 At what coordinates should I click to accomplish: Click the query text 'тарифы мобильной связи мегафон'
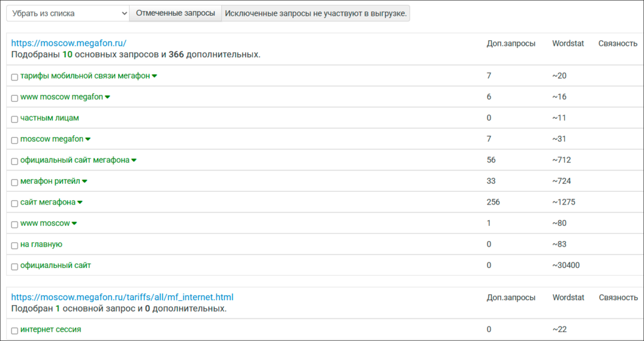85,76
